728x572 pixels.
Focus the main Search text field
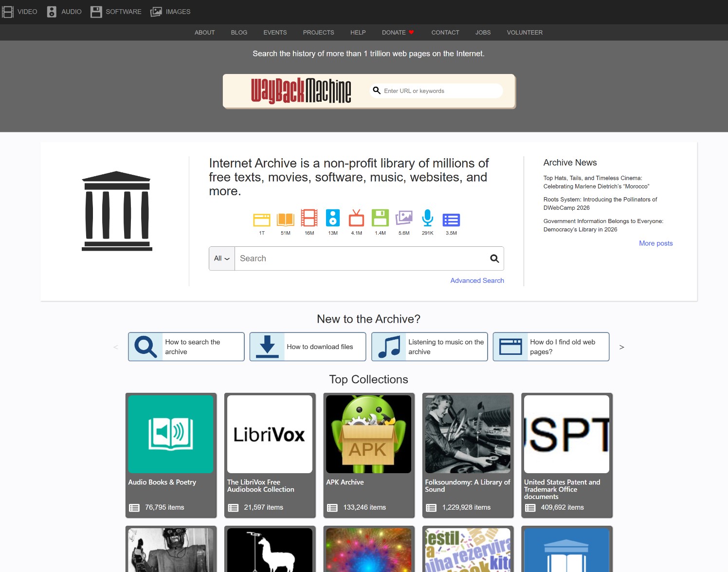click(363, 258)
